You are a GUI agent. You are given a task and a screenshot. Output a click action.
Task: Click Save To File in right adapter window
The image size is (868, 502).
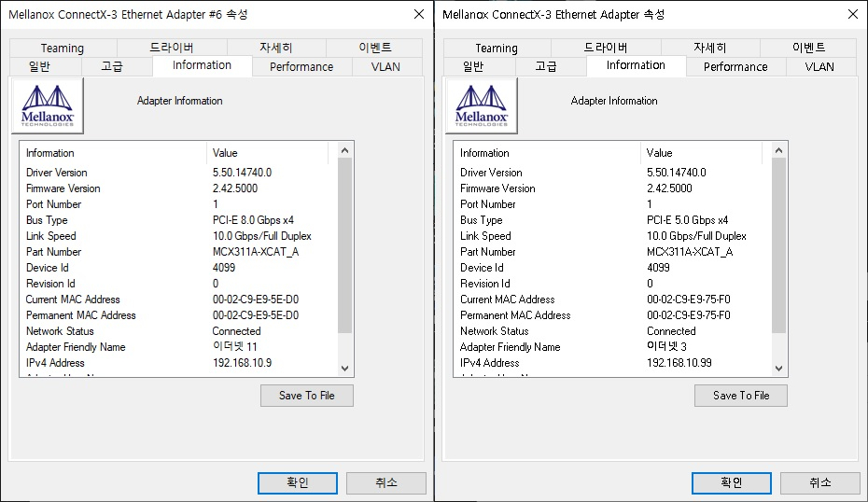pos(741,396)
